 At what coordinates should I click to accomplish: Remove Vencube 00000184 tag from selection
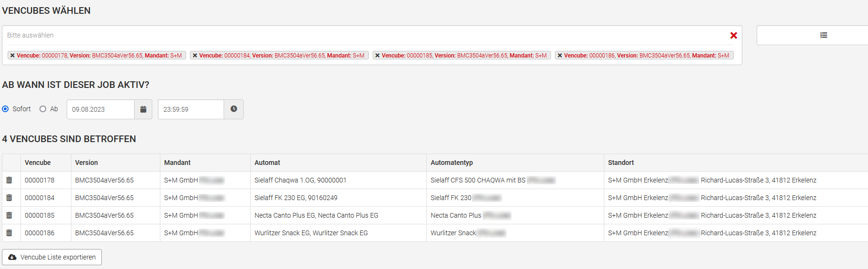pyautogui.click(x=195, y=56)
